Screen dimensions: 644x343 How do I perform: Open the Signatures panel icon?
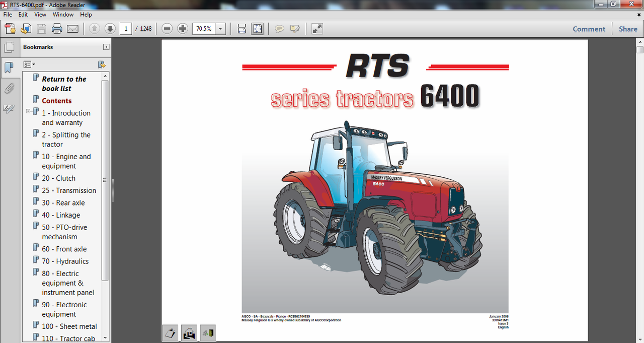[9, 108]
